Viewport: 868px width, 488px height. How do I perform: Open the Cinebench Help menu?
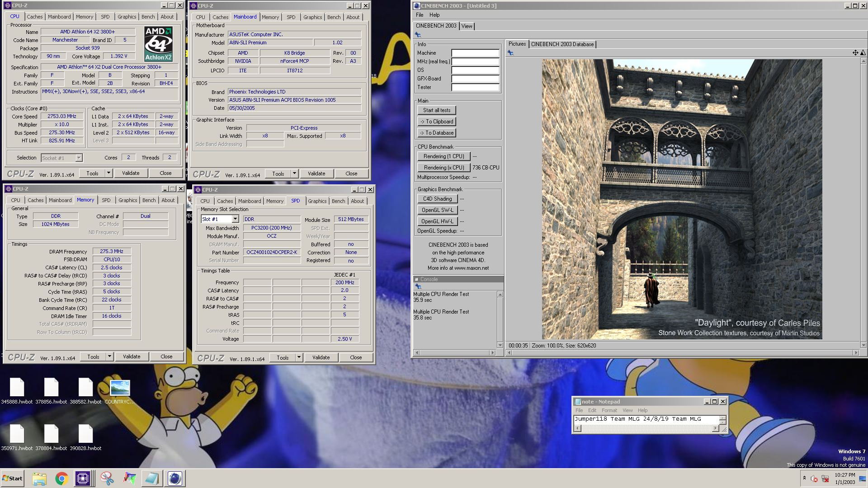434,15
